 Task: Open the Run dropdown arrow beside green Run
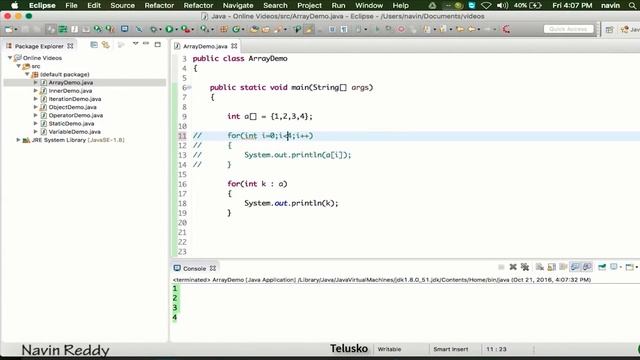[176, 29]
